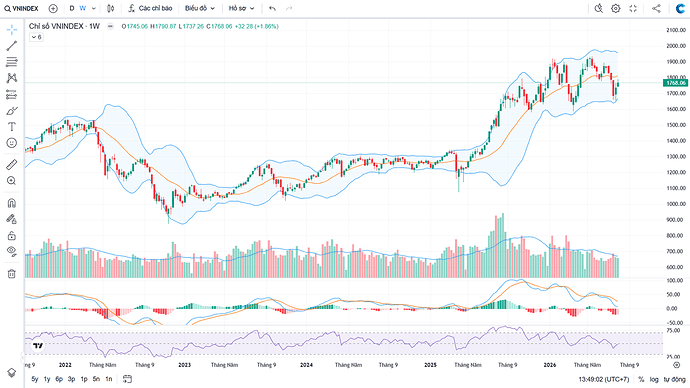Select the crosshair cursor tool
Viewport: 690px width, 388px height.
[x=11, y=29]
